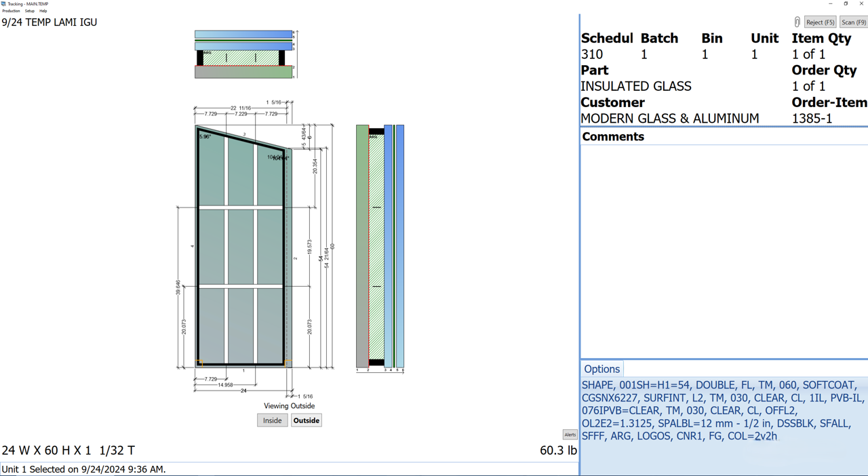868x476 pixels.
Task: Click the INSULATED GLASS part name
Action: click(635, 86)
